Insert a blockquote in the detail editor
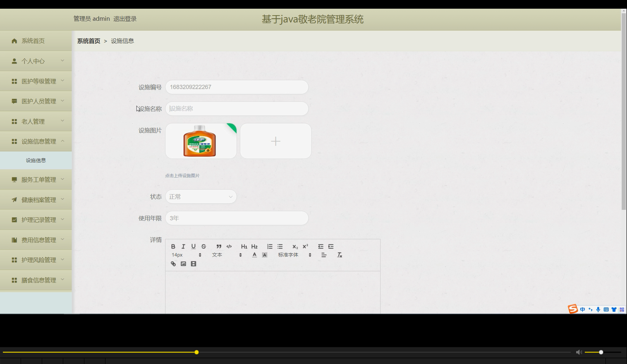Viewport: 627px width, 364px height. pyautogui.click(x=218, y=246)
